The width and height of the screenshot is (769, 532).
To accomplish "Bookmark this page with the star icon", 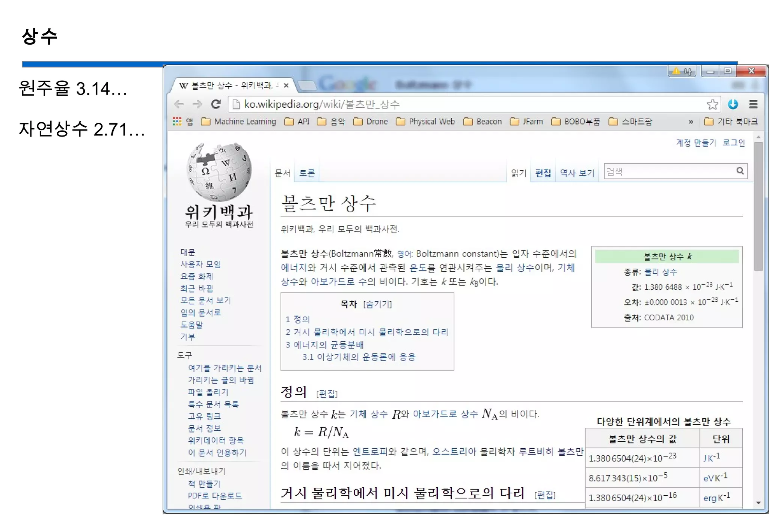I will pos(712,104).
